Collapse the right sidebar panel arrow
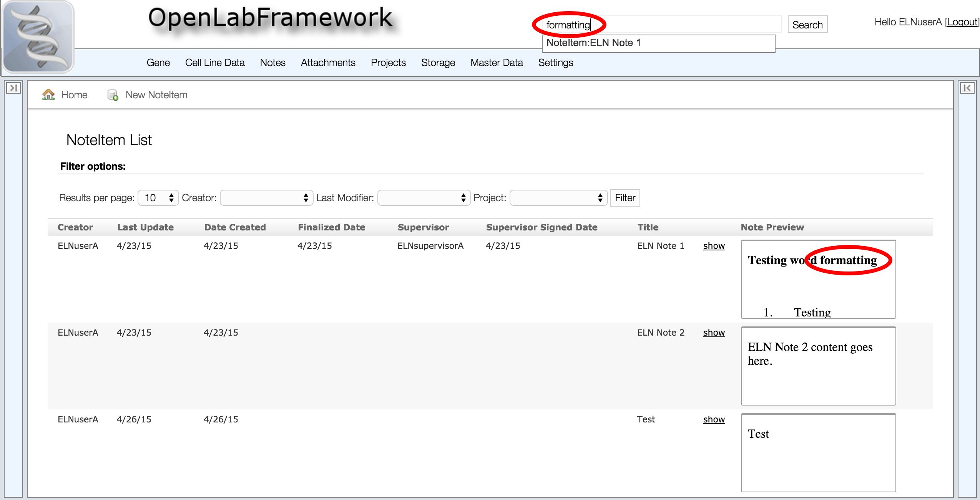The width and height of the screenshot is (980, 500). click(967, 88)
